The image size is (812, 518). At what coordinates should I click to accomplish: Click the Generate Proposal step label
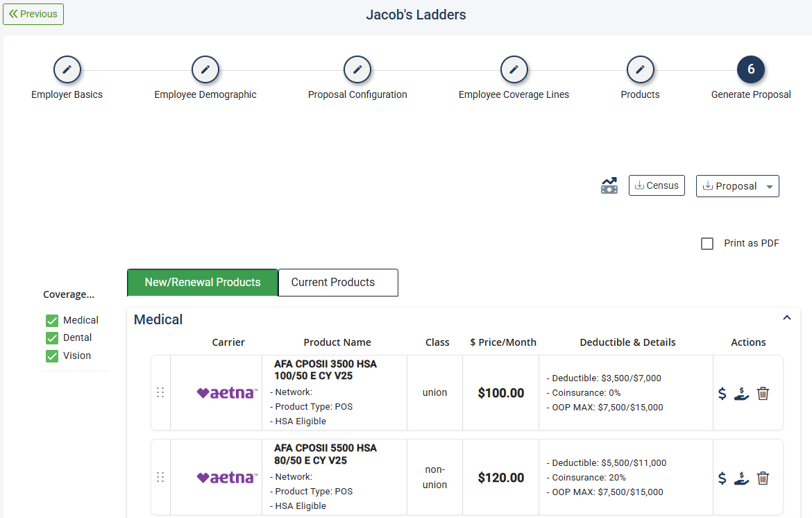tap(751, 95)
